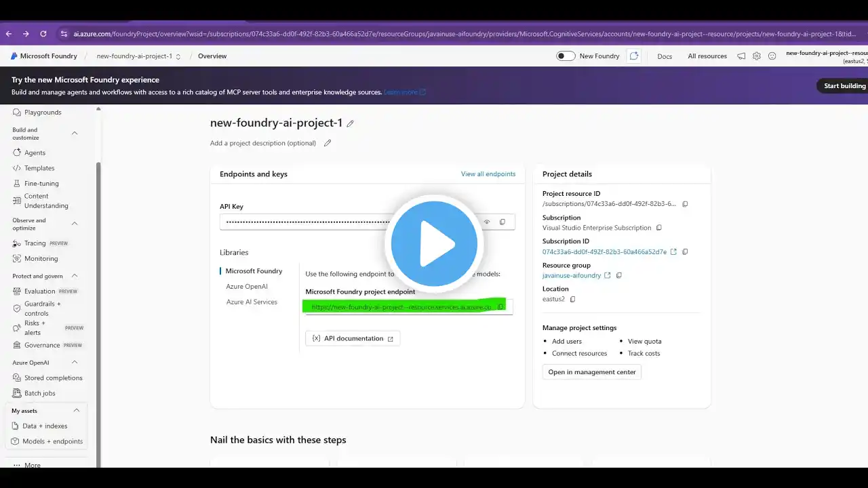Click the Stored completions icon
The height and width of the screenshot is (488, 868).
click(18, 378)
